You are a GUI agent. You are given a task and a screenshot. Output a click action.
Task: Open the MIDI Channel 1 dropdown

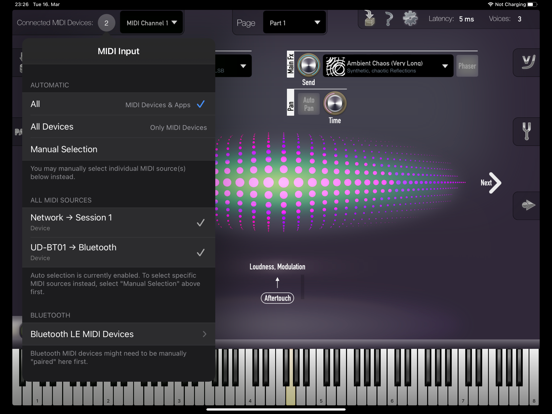151,23
